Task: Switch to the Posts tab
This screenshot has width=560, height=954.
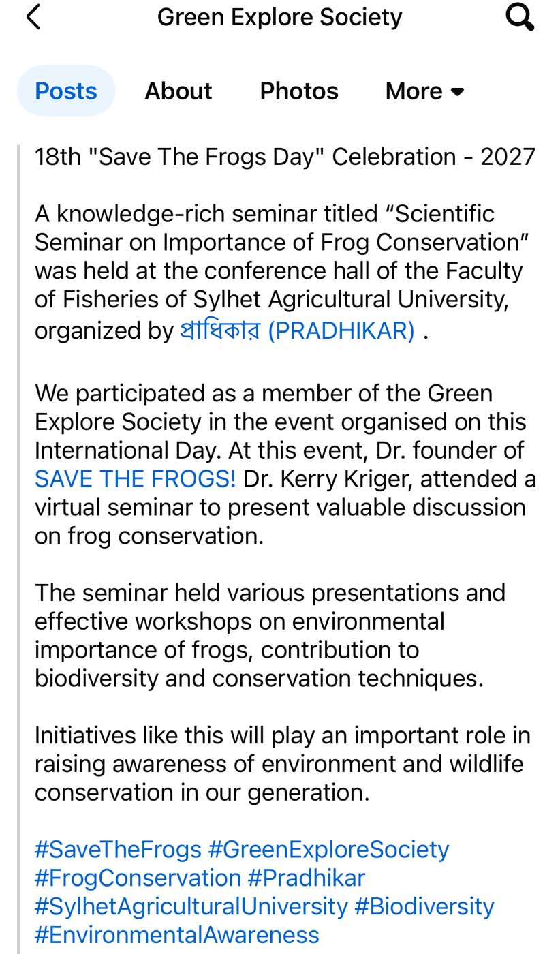Action: tap(66, 91)
